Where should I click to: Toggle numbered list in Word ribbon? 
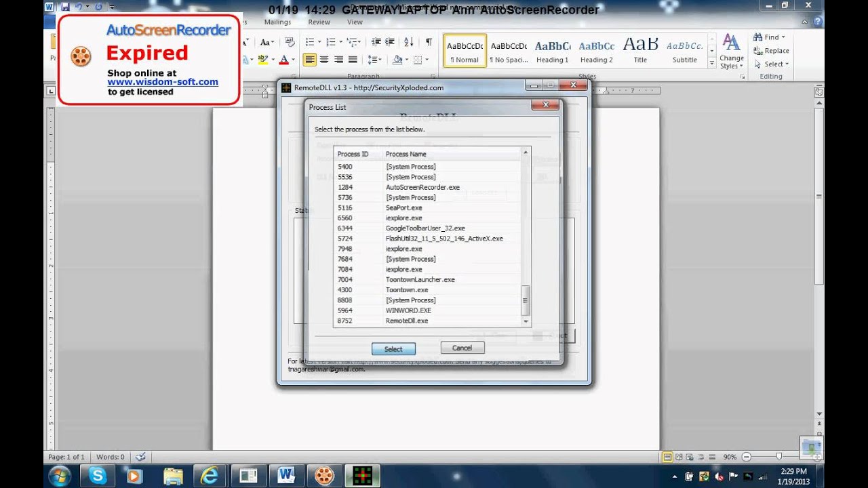[x=332, y=42]
